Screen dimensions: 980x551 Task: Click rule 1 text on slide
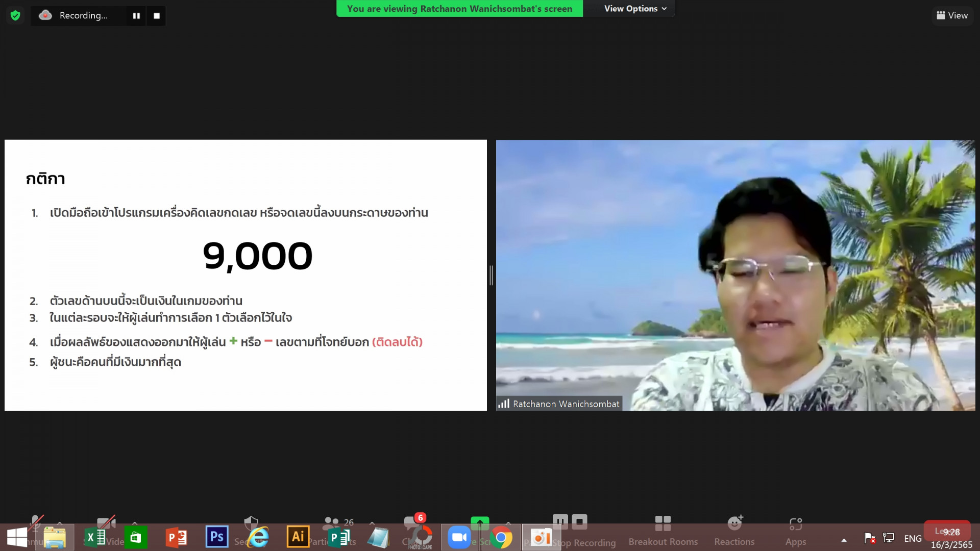(239, 213)
